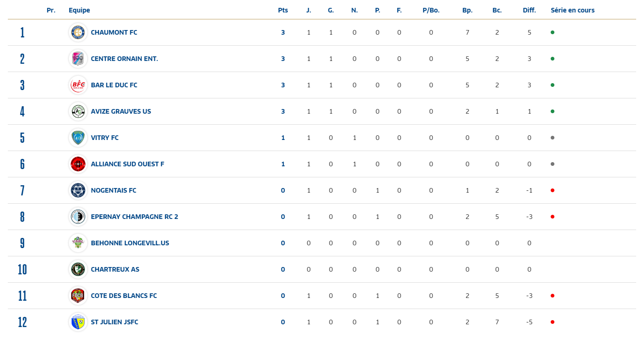Image resolution: width=644 pixels, height=346 pixels.
Task: Click the Alliance Sud Ouest F logo
Action: click(78, 164)
